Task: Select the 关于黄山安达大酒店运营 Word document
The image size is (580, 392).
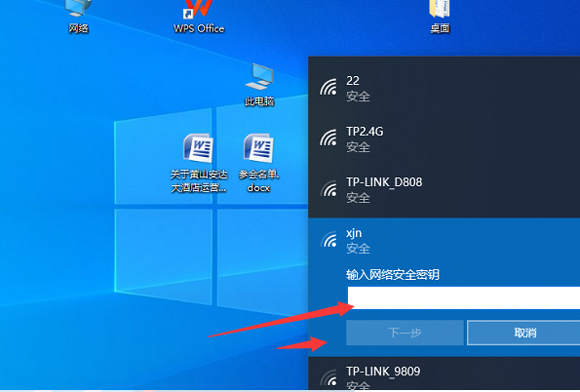Action: tap(199, 163)
